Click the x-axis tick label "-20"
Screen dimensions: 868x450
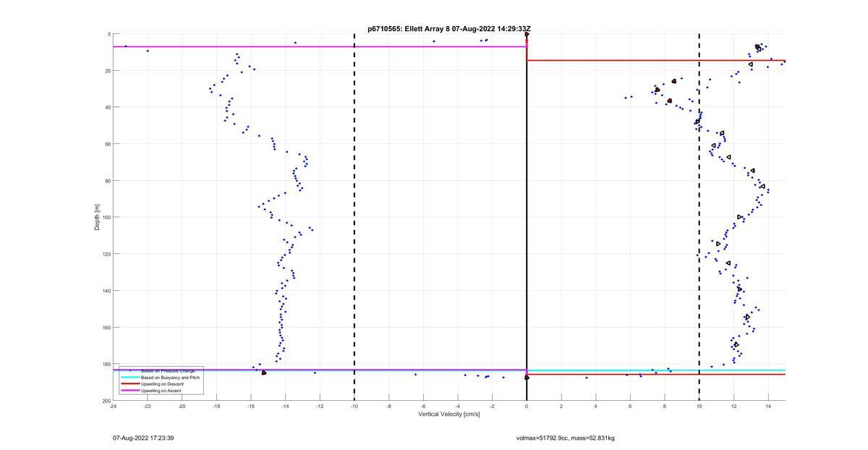point(182,406)
